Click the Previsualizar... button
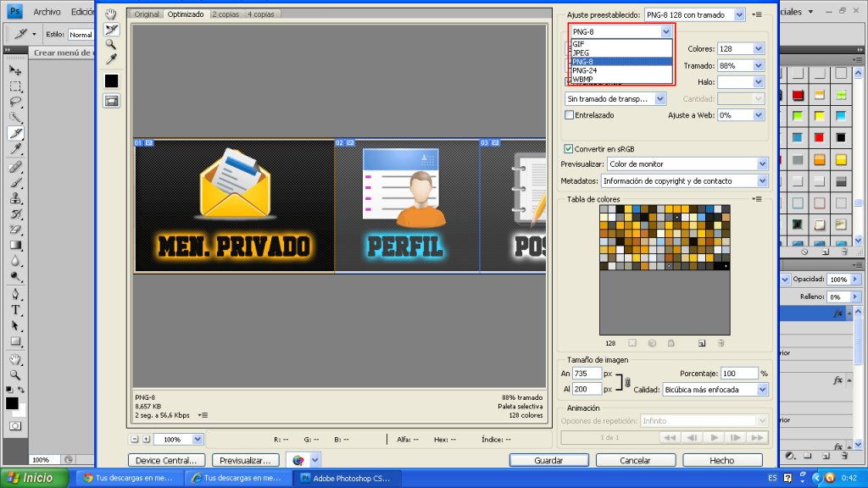 click(245, 460)
